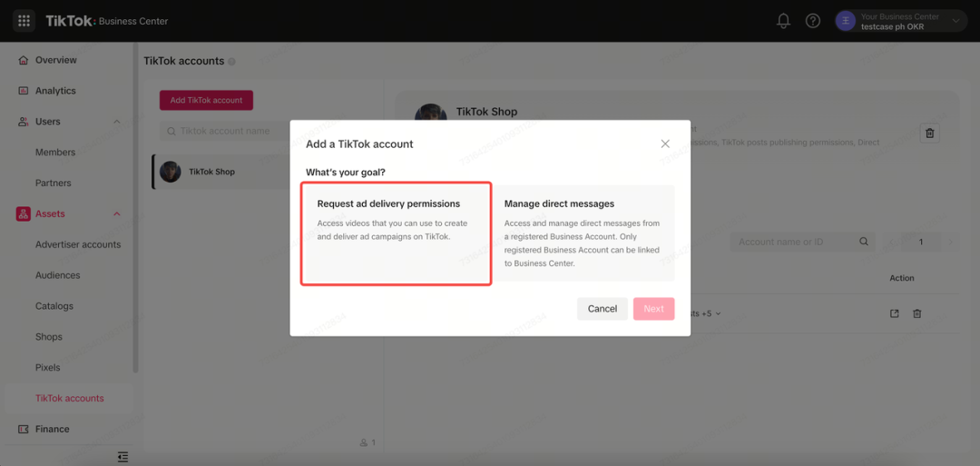Viewport: 980px width, 466px height.
Task: Open the apps grid menu icon
Action: (24, 21)
